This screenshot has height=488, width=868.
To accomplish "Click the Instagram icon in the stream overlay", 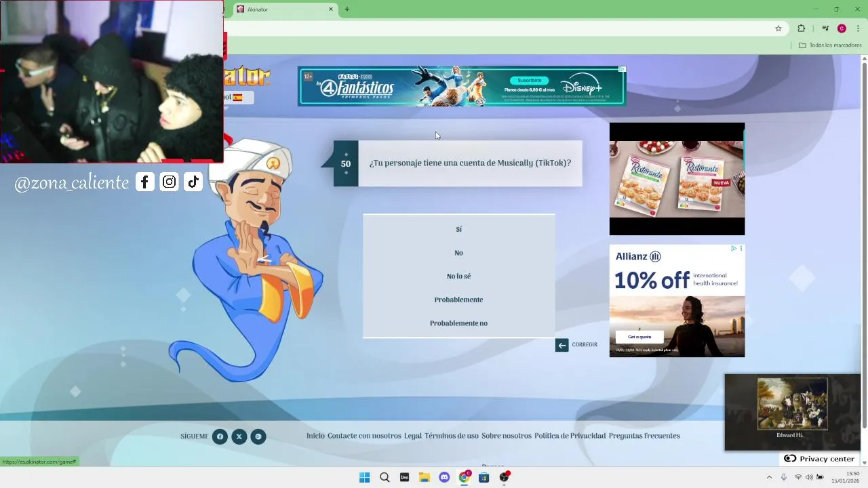I will click(x=170, y=182).
